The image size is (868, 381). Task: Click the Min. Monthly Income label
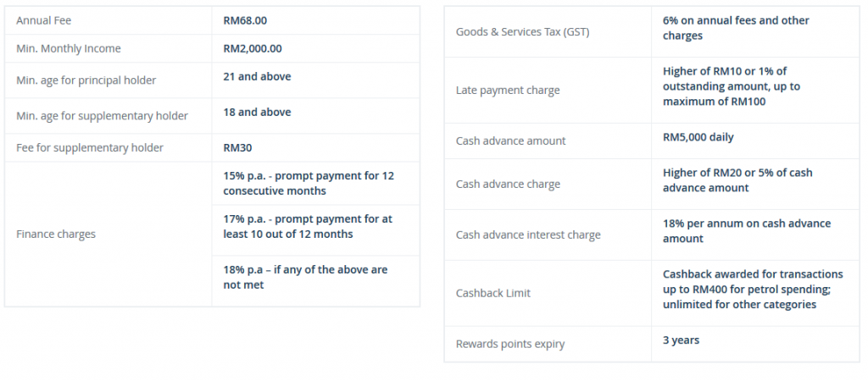(x=68, y=48)
